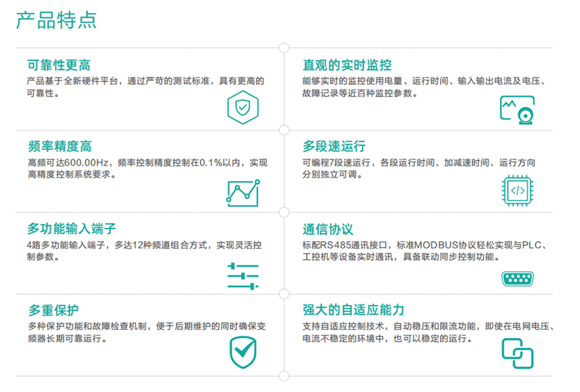Click the 产品特点 page title
The height and width of the screenshot is (392, 580).
[56, 20]
